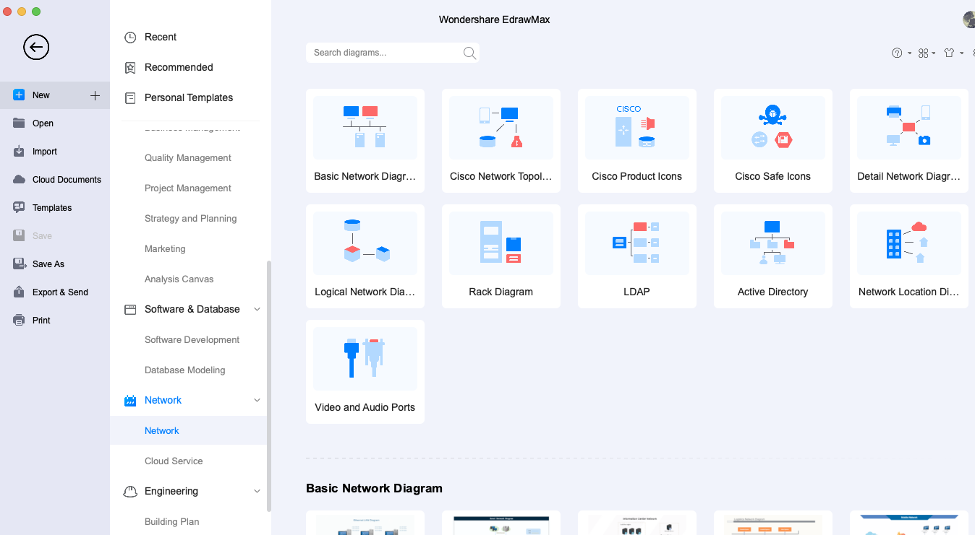Click the shirt theme icon
Viewport: 977px width, 535px height.
(x=949, y=53)
